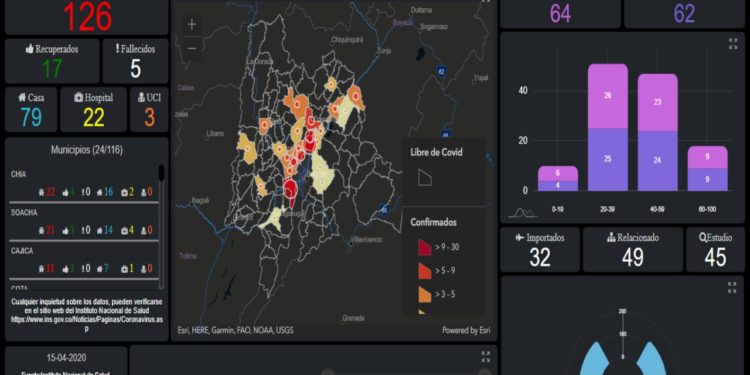
Task: Expand the age bar chart panel to fullscreen
Action: tap(733, 44)
